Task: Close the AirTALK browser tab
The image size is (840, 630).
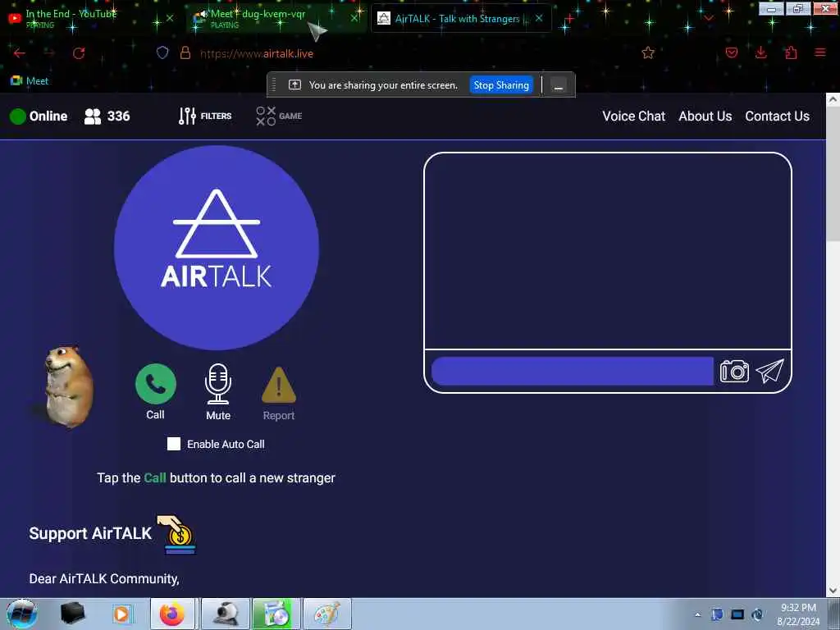Action: [539, 18]
